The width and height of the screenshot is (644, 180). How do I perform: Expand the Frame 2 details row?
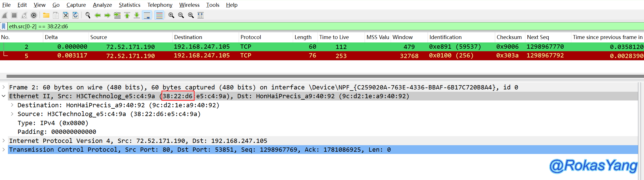pyautogui.click(x=4, y=87)
